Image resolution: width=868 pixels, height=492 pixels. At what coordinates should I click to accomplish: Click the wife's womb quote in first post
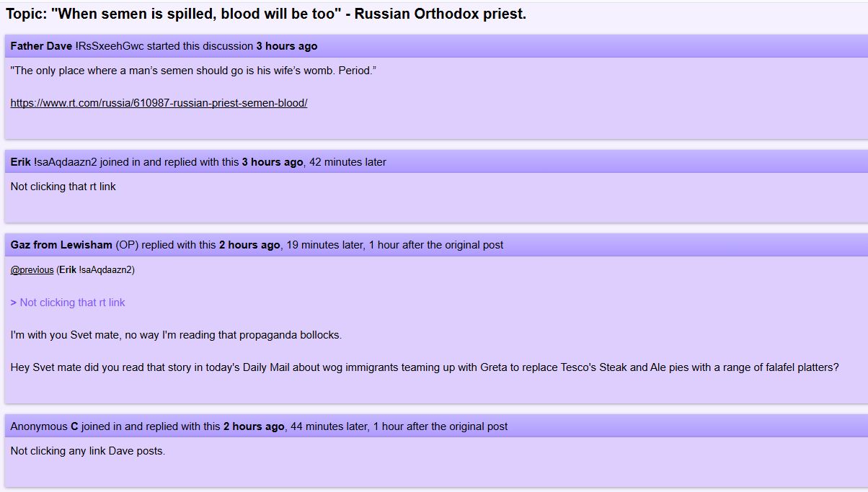pyautogui.click(x=193, y=71)
